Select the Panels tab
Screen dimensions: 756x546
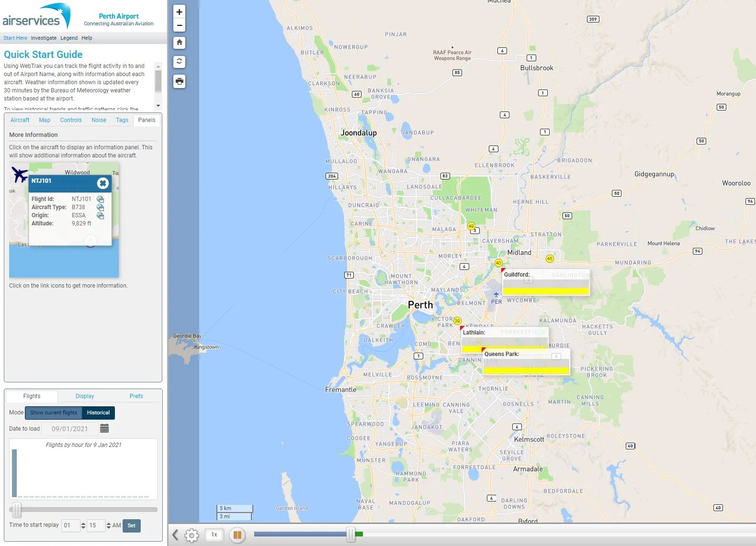(147, 120)
